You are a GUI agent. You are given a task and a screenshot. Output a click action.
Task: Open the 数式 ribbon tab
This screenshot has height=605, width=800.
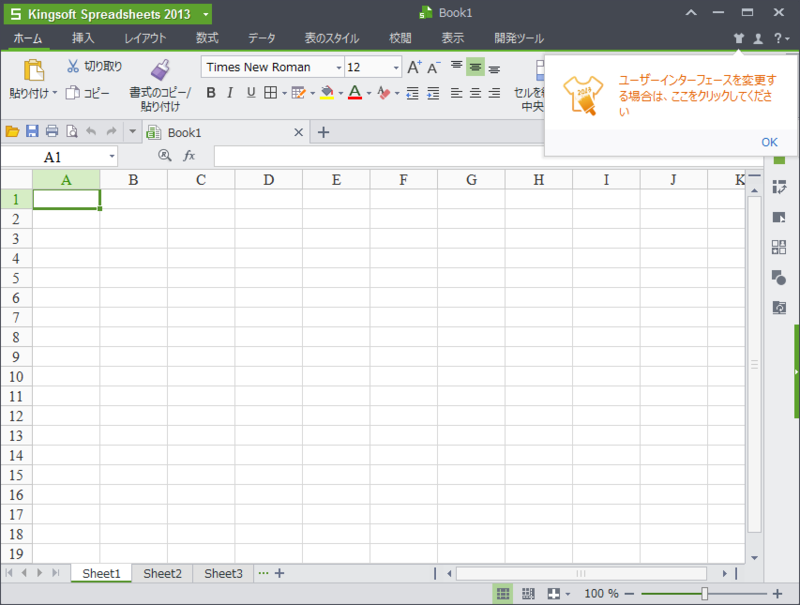207,38
